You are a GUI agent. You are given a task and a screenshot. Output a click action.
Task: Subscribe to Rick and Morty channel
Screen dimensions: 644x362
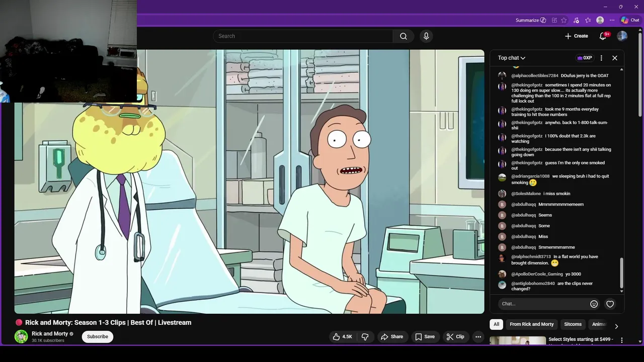[x=98, y=337]
